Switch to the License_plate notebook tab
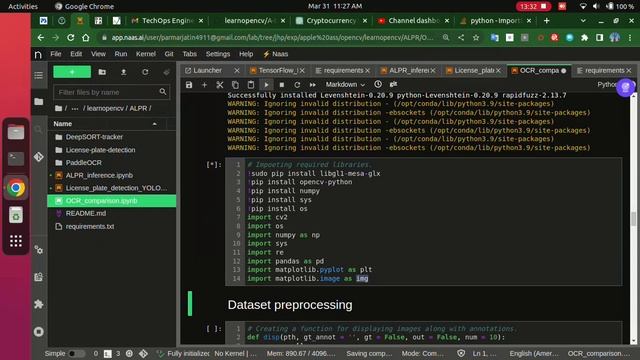Screen dimensions: 640x360 pyautogui.click(x=473, y=71)
